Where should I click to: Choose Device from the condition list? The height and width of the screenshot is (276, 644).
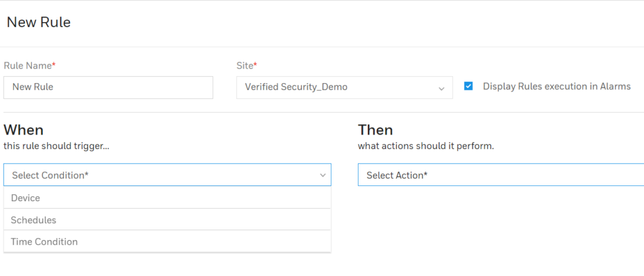[x=167, y=197]
